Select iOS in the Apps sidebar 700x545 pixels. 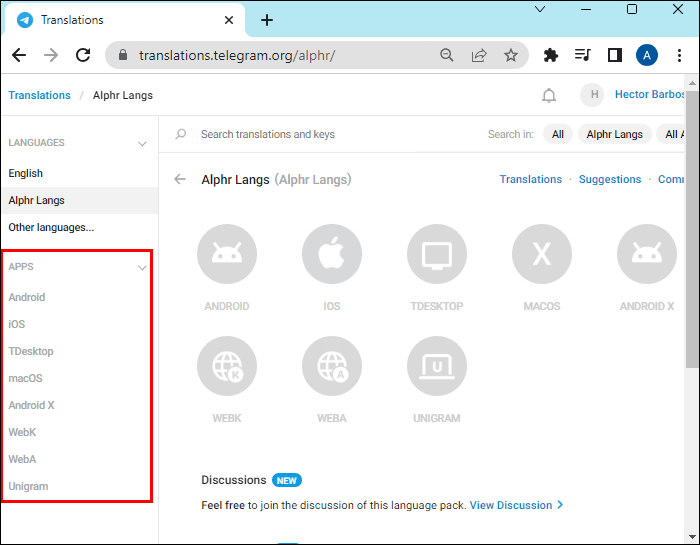point(17,324)
